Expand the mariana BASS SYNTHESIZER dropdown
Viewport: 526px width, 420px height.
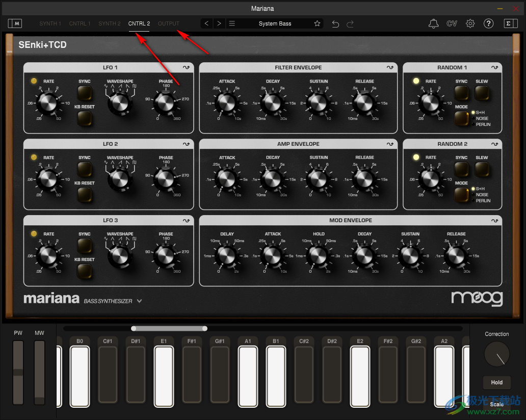tap(139, 301)
